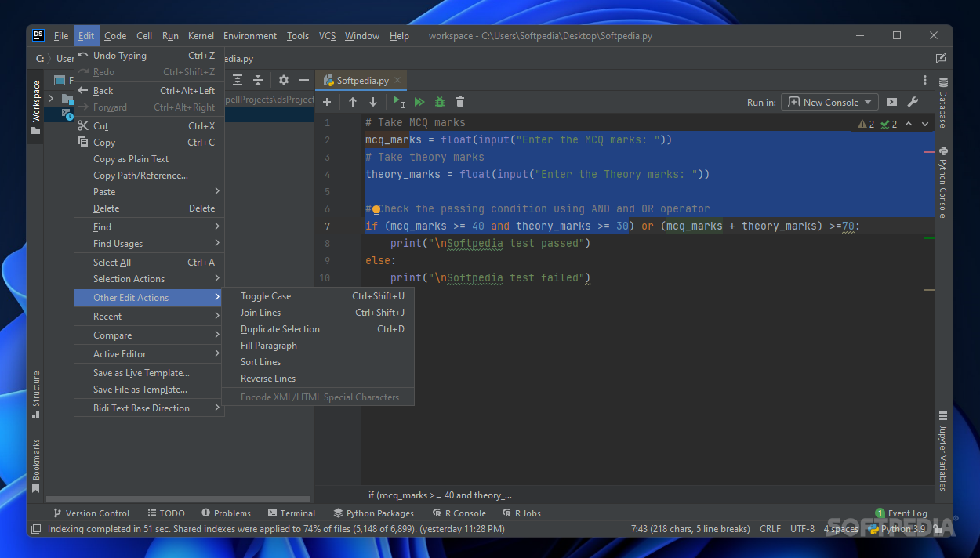
Task: Click the yellow intention bulb on line 6
Action: 376,209
